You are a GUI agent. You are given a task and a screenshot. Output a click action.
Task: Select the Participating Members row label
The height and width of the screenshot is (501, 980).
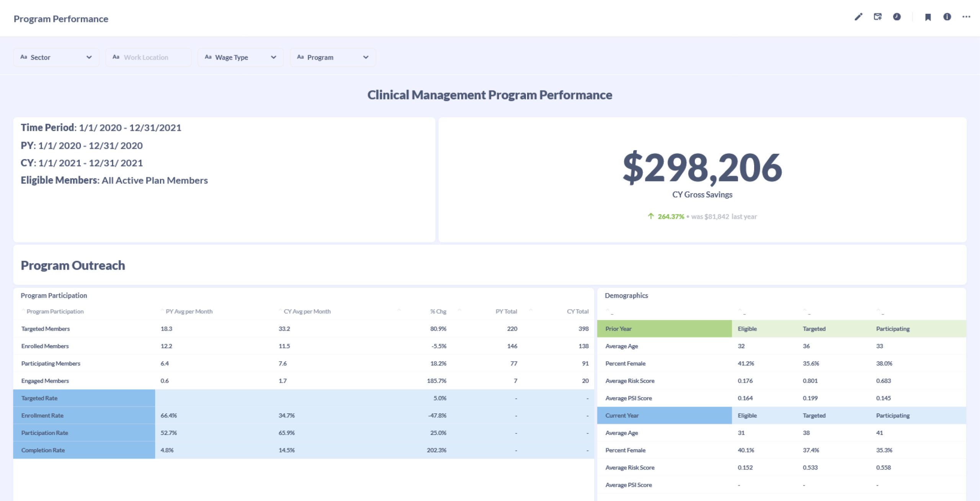pos(51,363)
